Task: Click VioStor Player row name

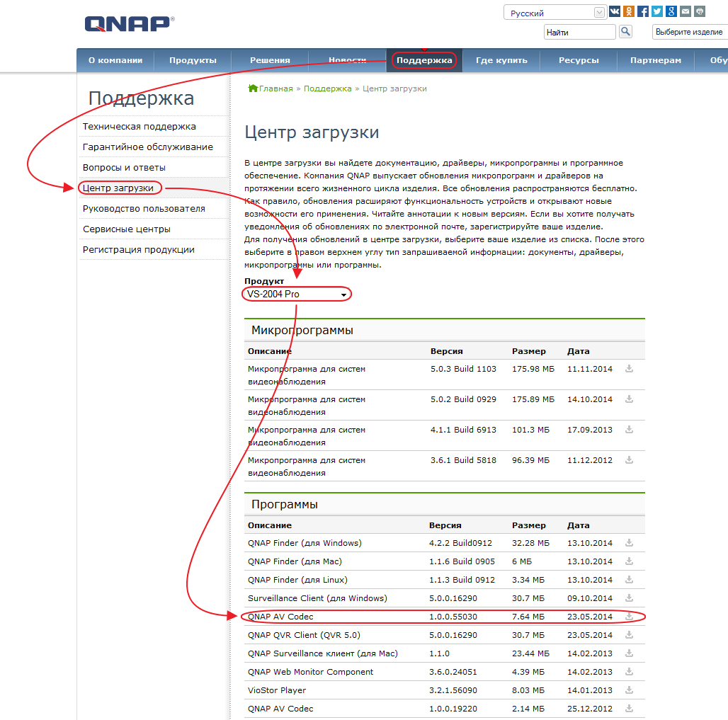Action: pyautogui.click(x=277, y=690)
